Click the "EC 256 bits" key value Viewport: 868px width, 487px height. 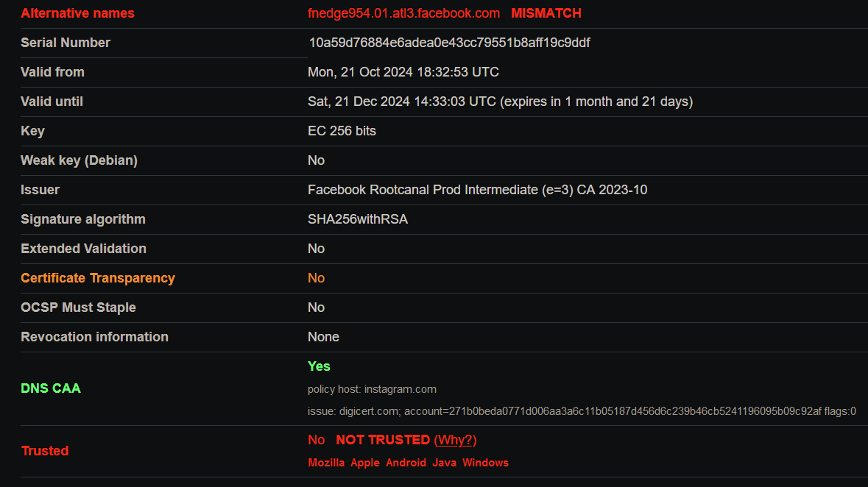pos(342,131)
